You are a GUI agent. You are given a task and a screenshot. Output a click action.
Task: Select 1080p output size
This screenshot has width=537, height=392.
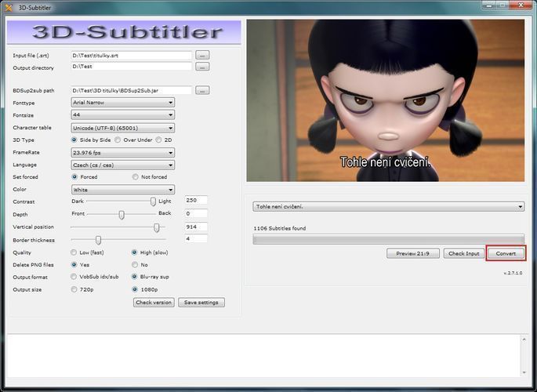pos(135,289)
